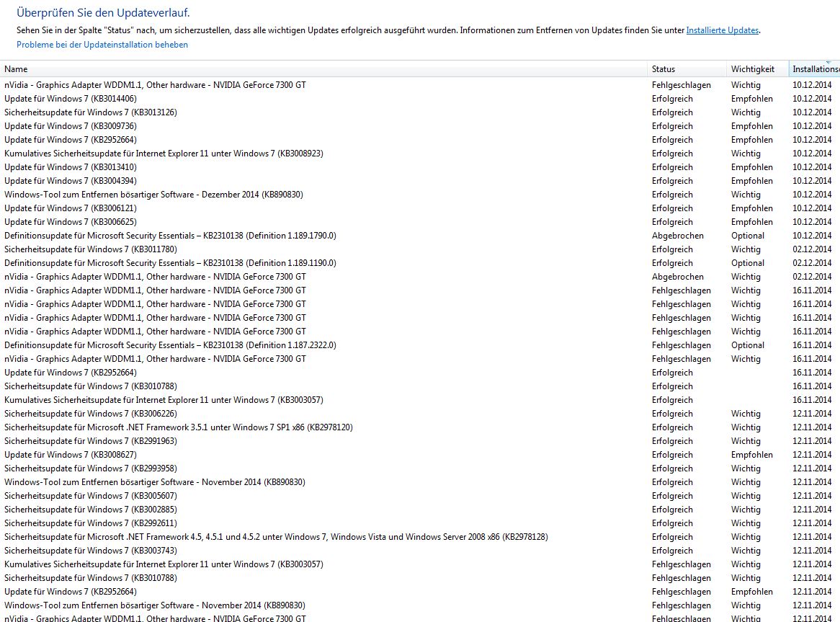Select Sicherheitsupdate für Windows 7 (KB2993958)
840x622 pixels.
click(x=420, y=468)
